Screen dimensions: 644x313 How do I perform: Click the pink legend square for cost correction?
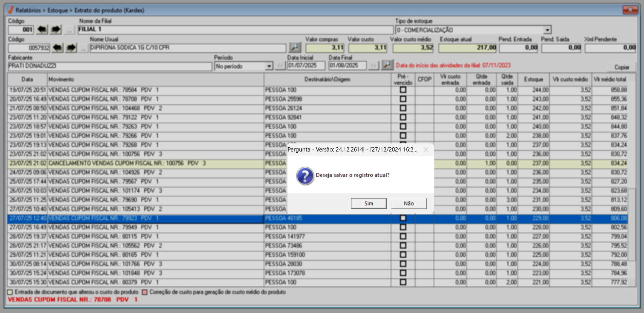(145, 292)
